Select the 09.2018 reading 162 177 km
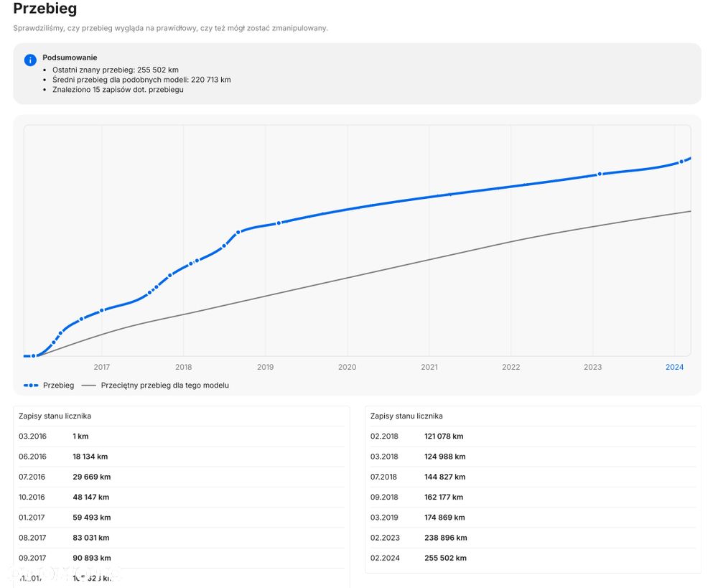 444,497
